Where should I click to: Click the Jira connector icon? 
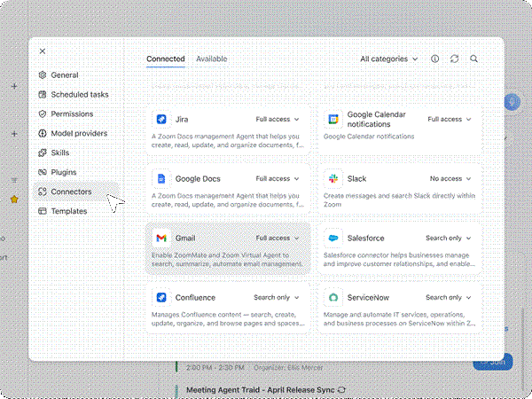click(161, 119)
